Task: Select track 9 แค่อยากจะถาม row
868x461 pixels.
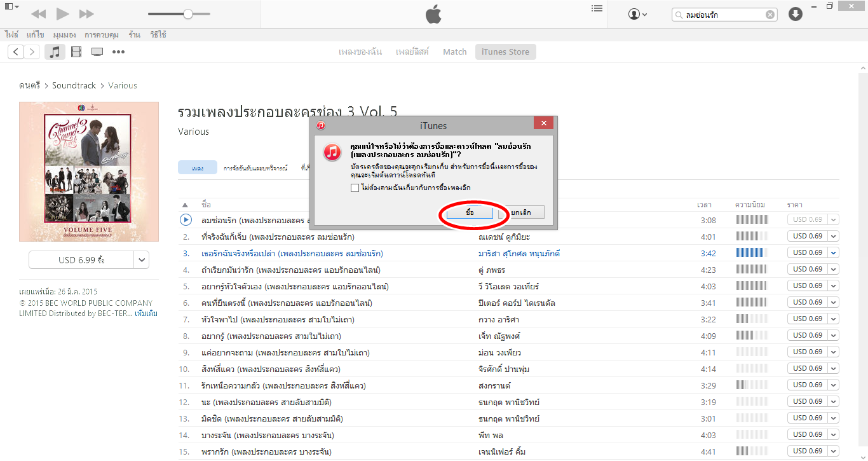Action: click(x=508, y=352)
